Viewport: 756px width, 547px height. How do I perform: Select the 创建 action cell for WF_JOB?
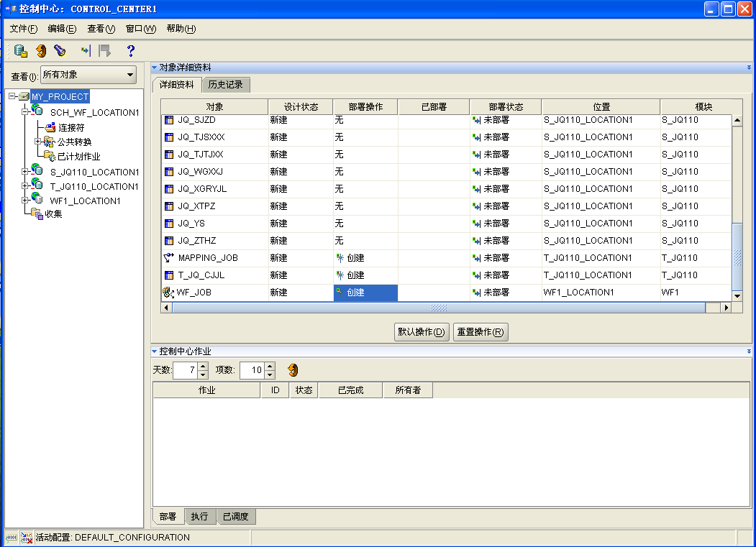tap(365, 293)
